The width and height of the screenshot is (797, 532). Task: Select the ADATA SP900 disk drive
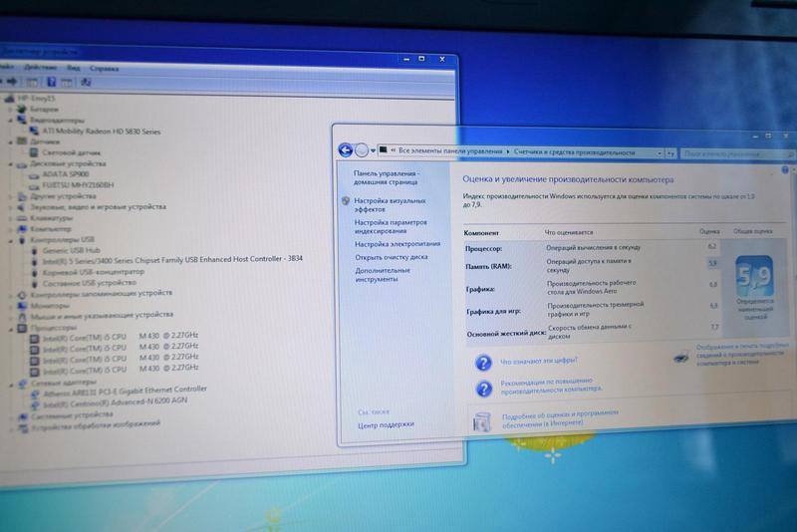coord(67,174)
